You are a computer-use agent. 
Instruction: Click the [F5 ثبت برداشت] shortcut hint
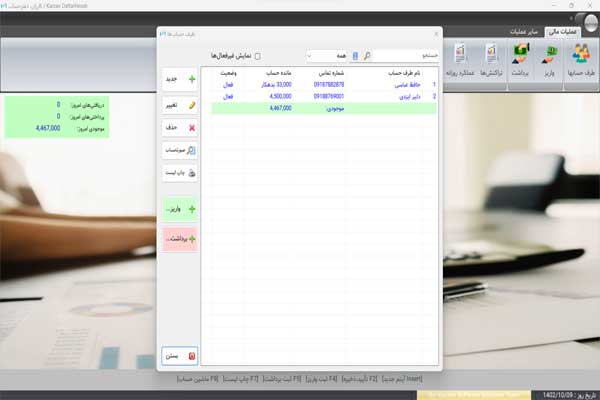point(282,379)
